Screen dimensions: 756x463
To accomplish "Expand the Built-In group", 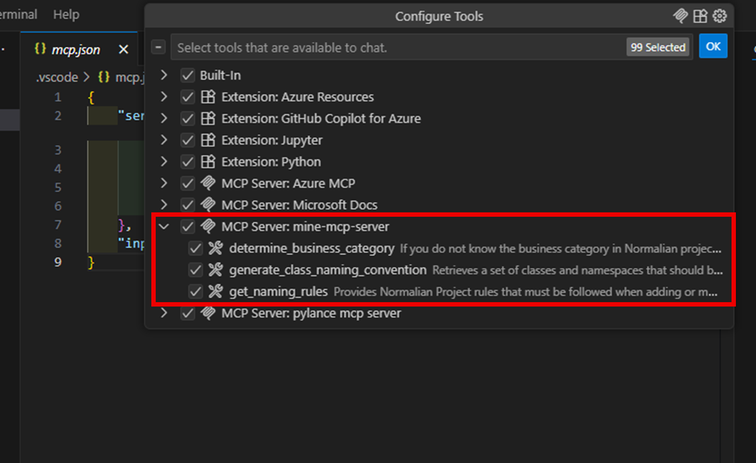I will (x=164, y=75).
